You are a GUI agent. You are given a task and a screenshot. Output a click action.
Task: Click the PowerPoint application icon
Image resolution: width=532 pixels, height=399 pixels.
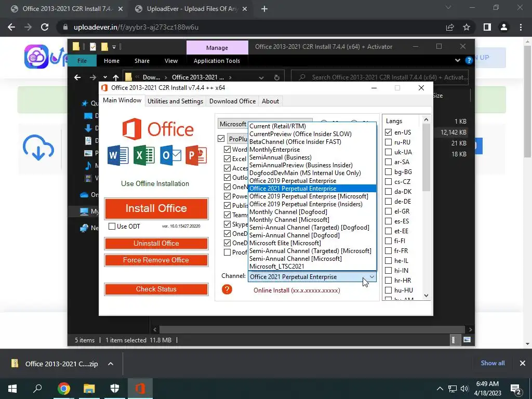coord(196,155)
